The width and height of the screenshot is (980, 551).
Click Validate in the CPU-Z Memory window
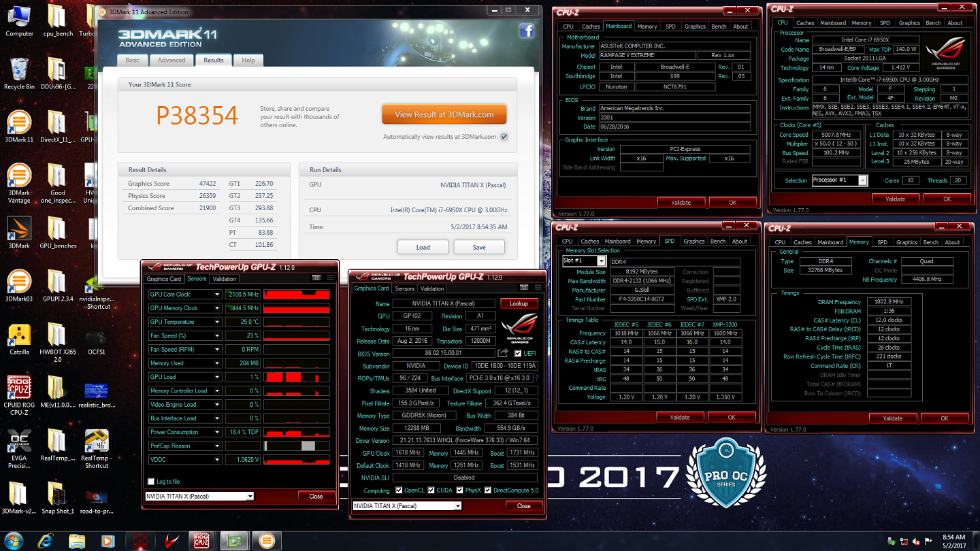pos(893,418)
